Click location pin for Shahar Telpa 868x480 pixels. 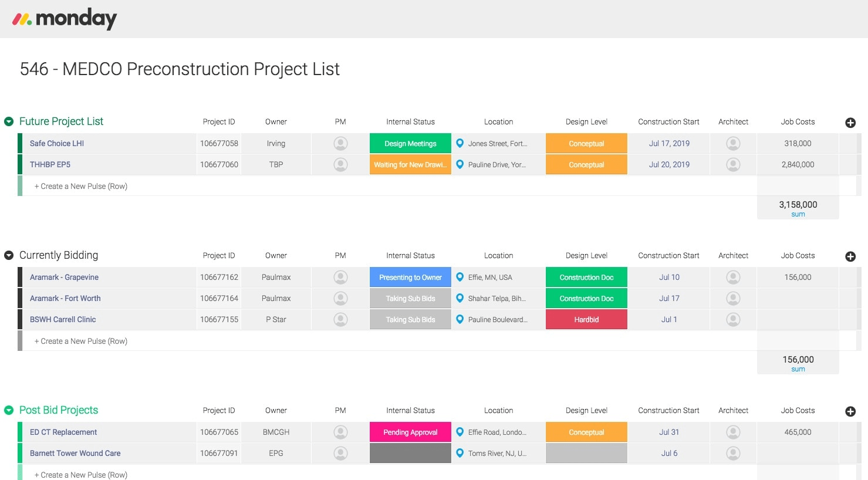coord(460,298)
